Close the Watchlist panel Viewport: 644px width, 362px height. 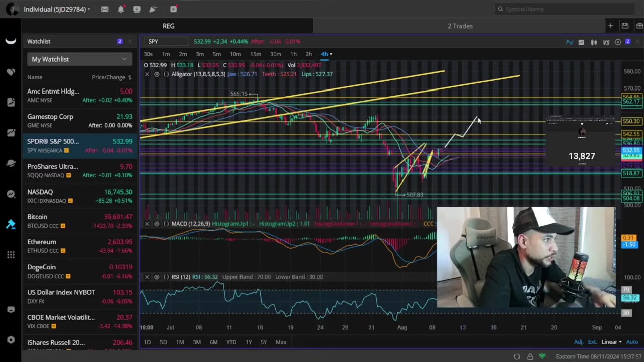[129, 42]
